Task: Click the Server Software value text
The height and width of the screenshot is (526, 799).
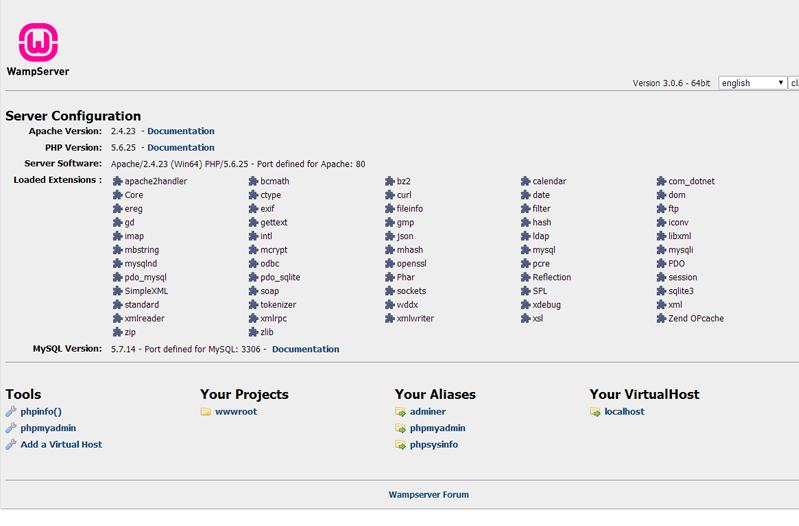Action: (238, 164)
